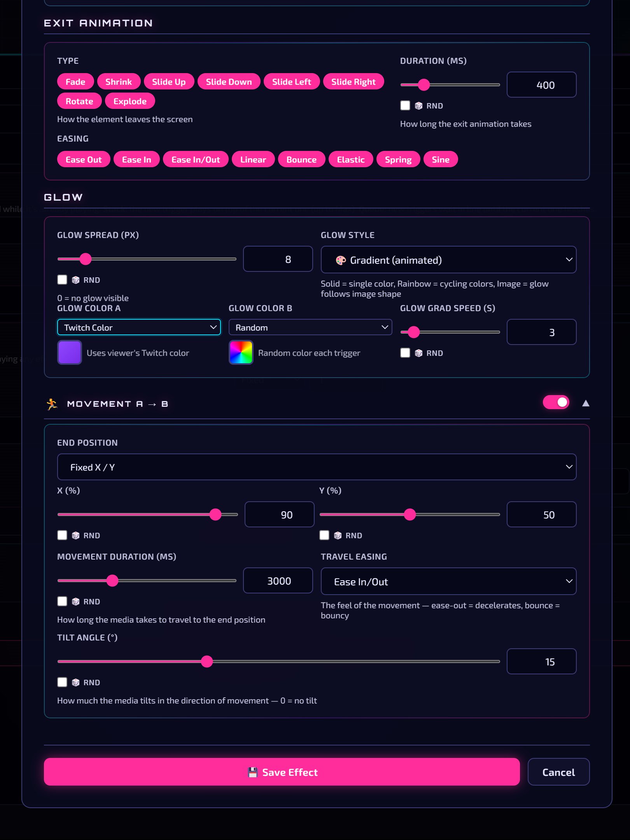
Task: Pick Slide Left exit type
Action: coord(292,82)
